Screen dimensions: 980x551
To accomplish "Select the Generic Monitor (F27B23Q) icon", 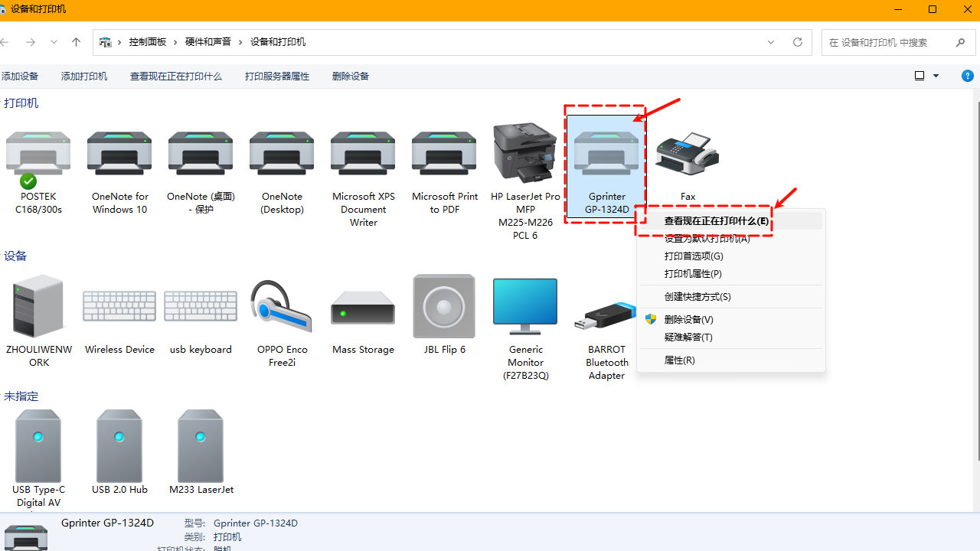I will pos(525,306).
